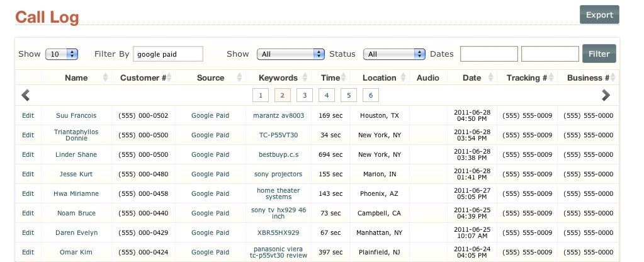Go to page 3 of results

(x=304, y=95)
